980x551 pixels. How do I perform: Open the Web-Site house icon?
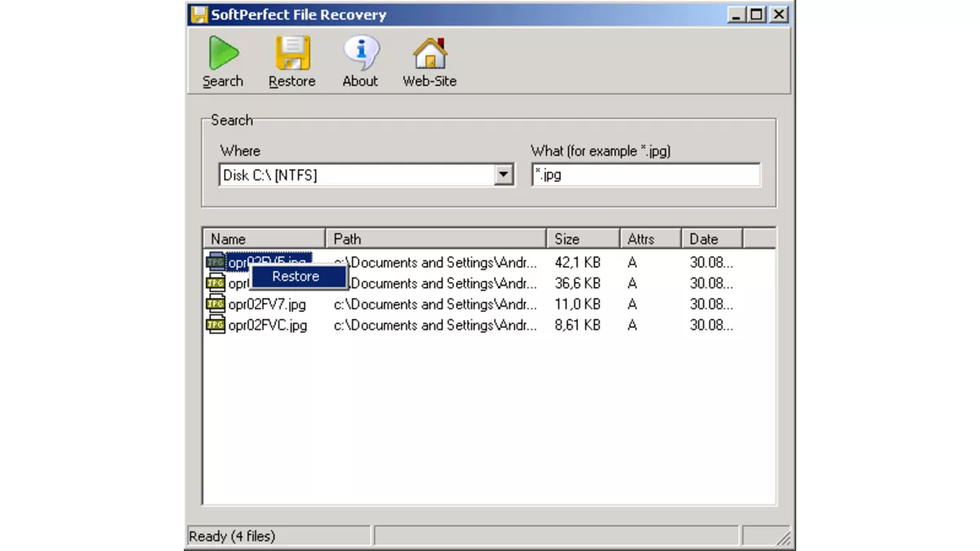coord(430,54)
